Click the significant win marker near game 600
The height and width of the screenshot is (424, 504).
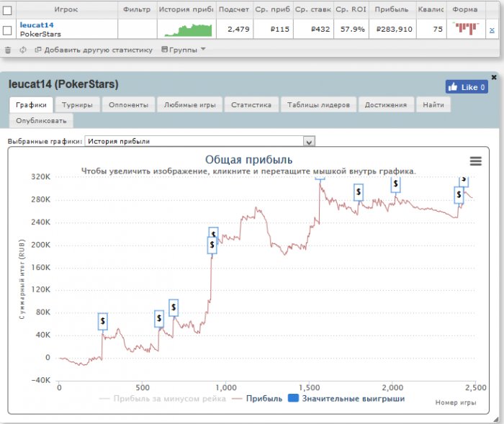(159, 319)
